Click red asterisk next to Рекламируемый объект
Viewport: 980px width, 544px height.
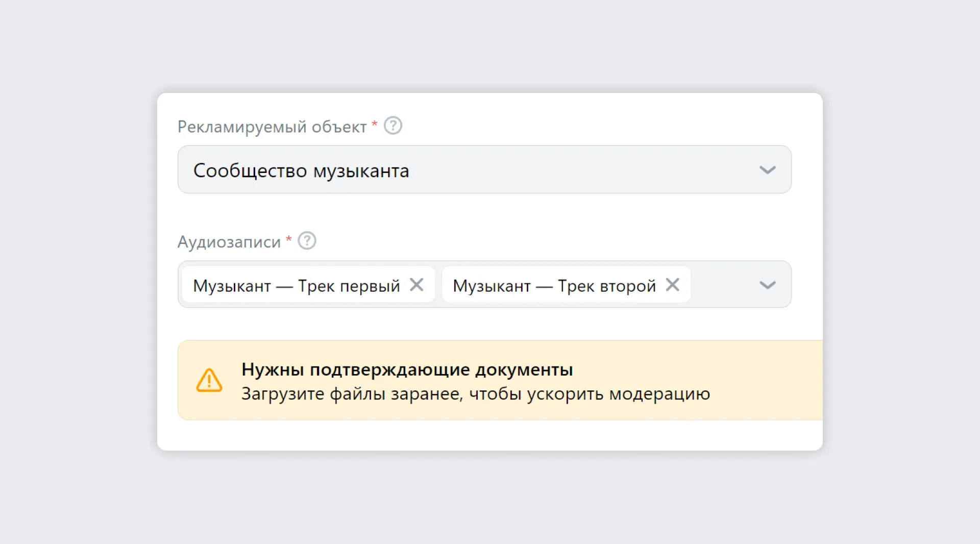(374, 124)
